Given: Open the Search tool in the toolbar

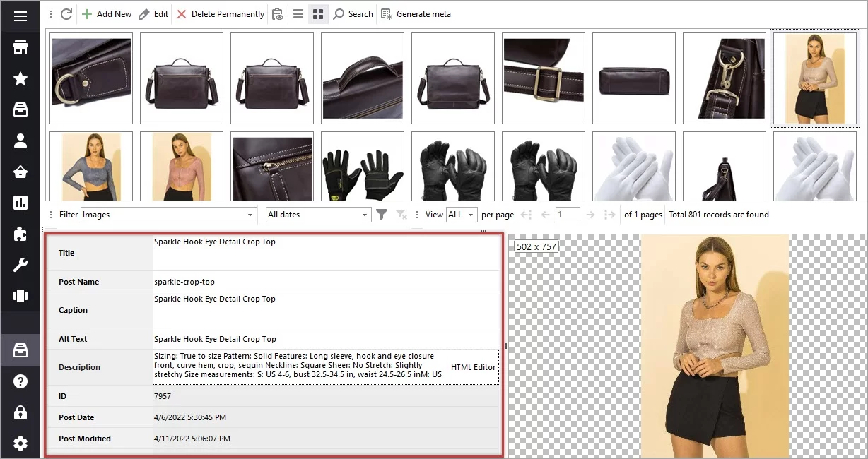Looking at the screenshot, I should pos(352,13).
